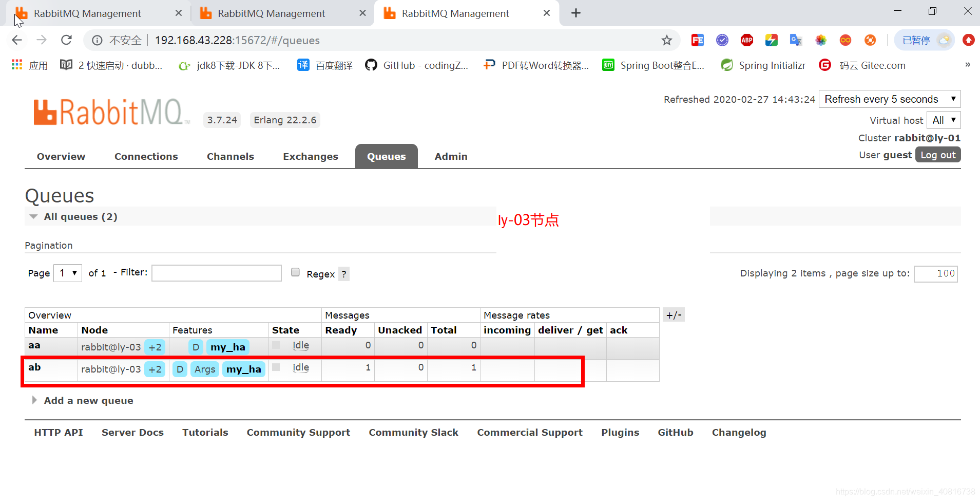Open the PDF to Word converter bookmark
The image size is (980, 501).
pyautogui.click(x=536, y=65)
